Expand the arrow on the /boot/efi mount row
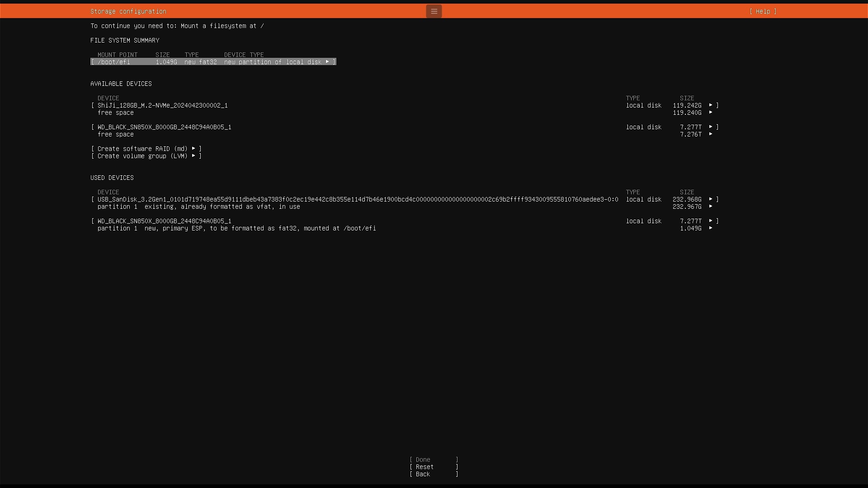The image size is (868, 488). (327, 62)
